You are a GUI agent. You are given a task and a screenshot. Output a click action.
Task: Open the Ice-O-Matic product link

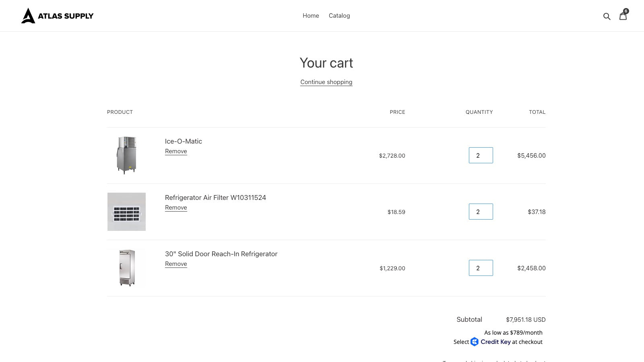point(184,141)
